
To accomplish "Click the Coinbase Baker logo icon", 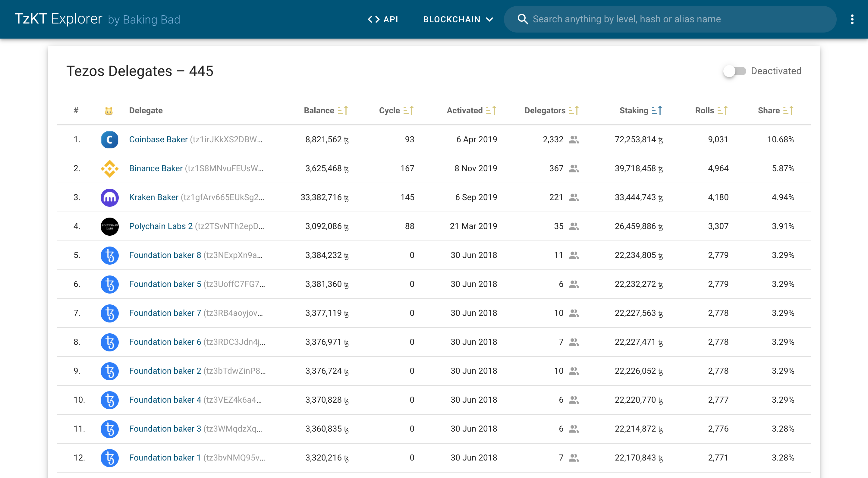I will [x=109, y=140].
